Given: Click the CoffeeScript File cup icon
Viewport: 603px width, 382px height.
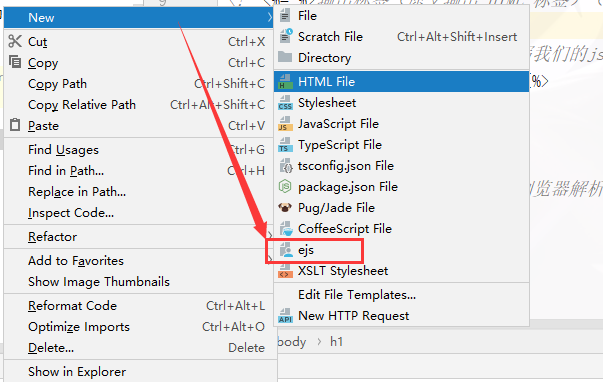Looking at the screenshot, I should (285, 229).
